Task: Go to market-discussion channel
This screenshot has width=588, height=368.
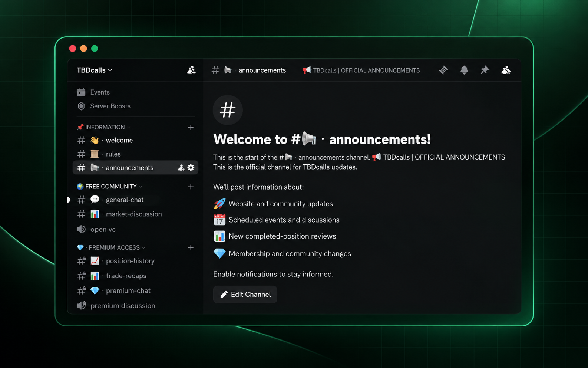Action: [136, 214]
